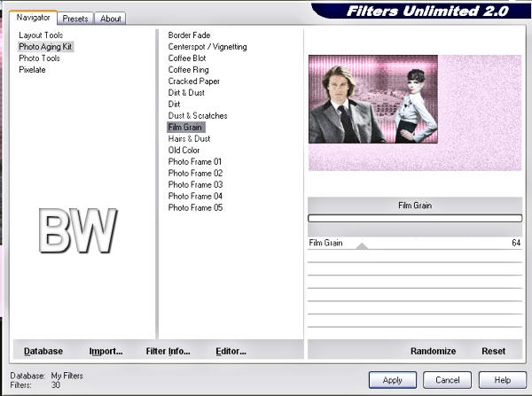Image resolution: width=532 pixels, height=396 pixels.
Task: Select Dust & Scratches filter
Action: (198, 116)
